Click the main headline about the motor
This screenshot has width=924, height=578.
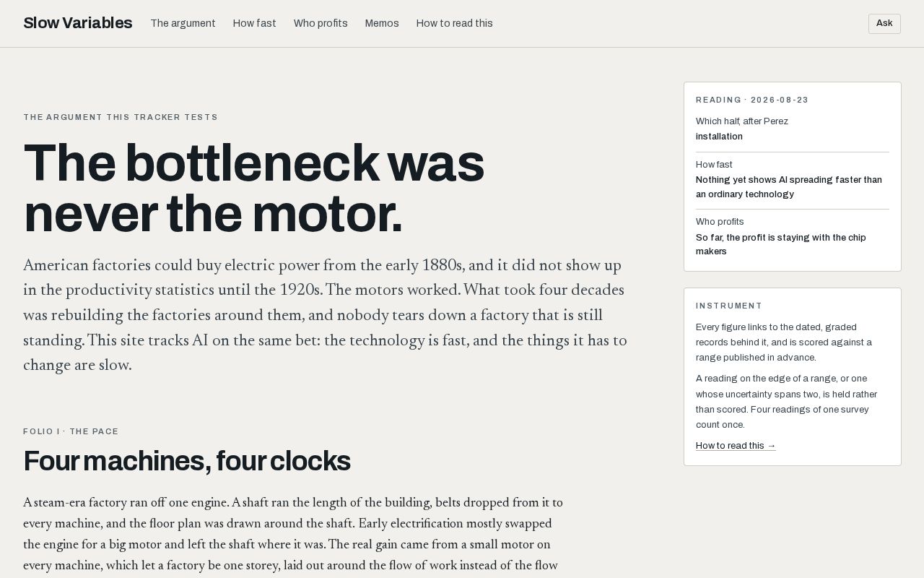tap(253, 189)
